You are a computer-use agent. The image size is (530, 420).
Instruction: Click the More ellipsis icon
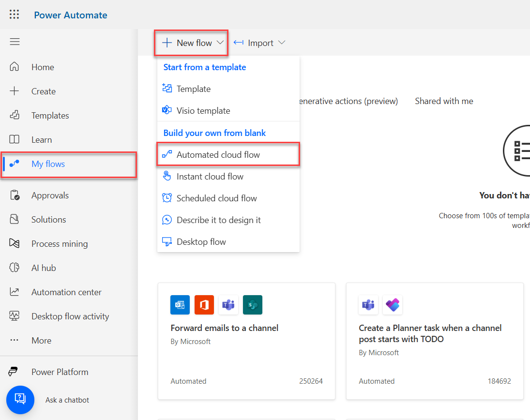[x=14, y=340]
